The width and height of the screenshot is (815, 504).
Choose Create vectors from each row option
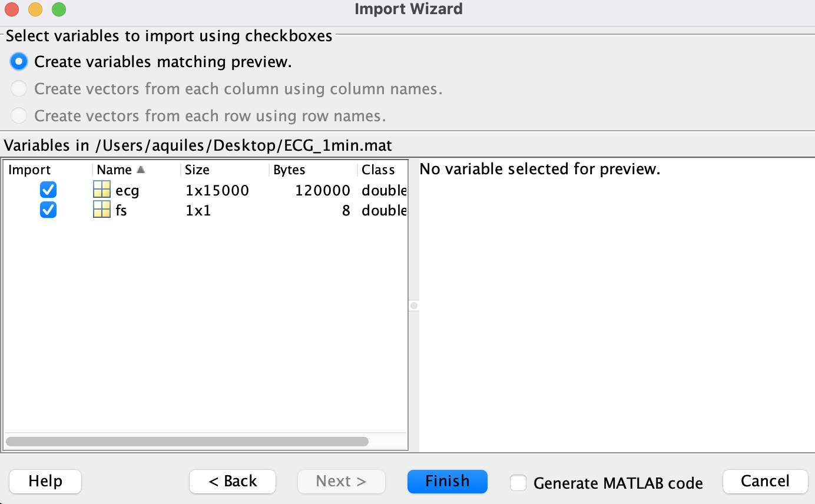18,115
